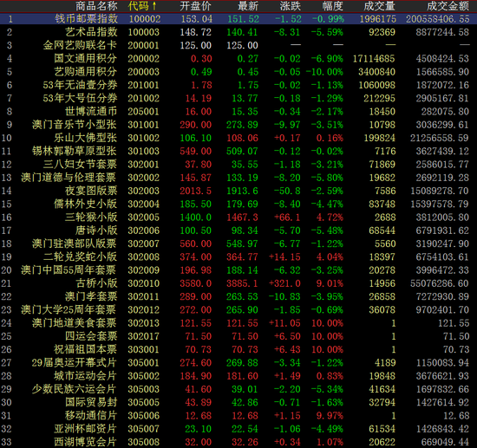The height and width of the screenshot is (448, 477).
Task: Click the 最新 column header
Action: click(248, 6)
